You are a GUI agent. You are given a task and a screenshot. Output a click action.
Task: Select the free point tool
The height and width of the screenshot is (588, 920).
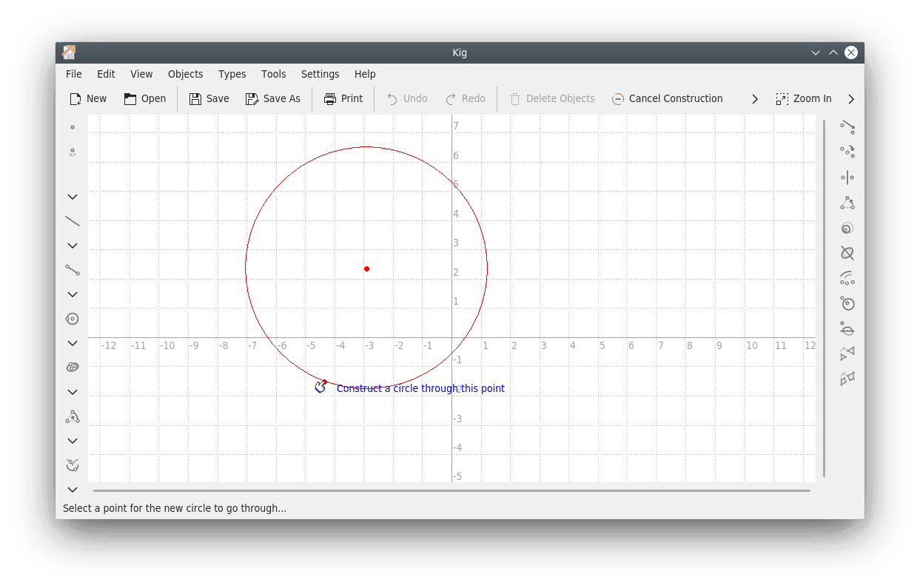(x=73, y=127)
